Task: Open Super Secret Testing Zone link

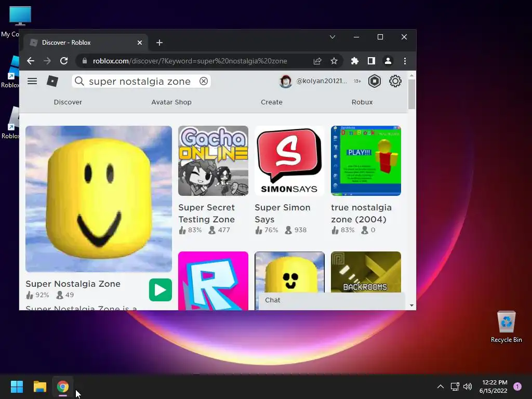Action: click(207, 214)
